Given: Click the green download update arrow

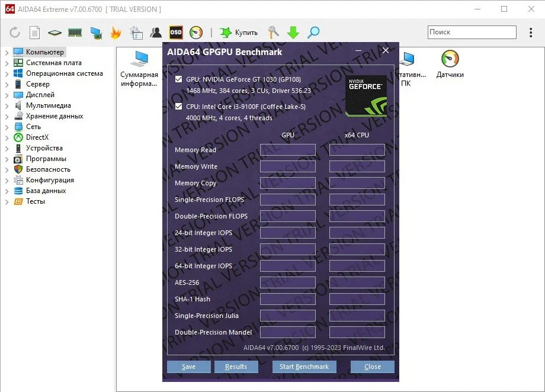Looking at the screenshot, I should [x=293, y=33].
